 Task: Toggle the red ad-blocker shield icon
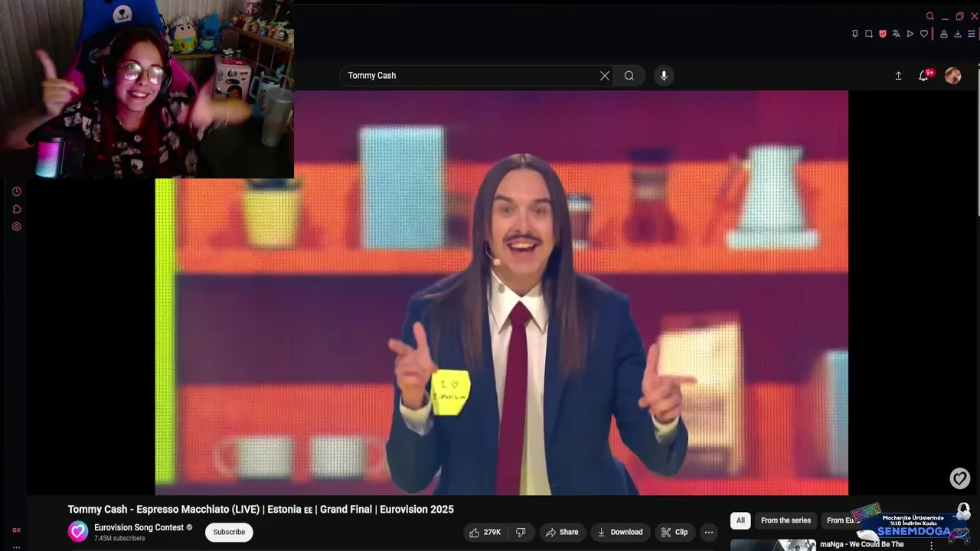883,34
